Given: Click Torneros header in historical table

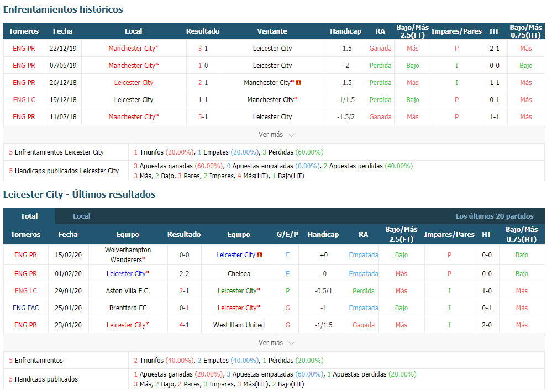Looking at the screenshot, I should 24,31.
